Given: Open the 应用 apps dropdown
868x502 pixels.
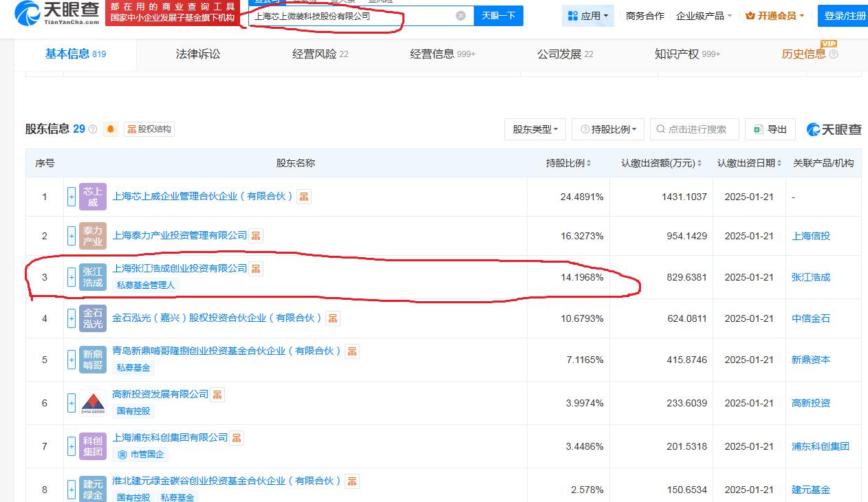Looking at the screenshot, I should coord(587,16).
